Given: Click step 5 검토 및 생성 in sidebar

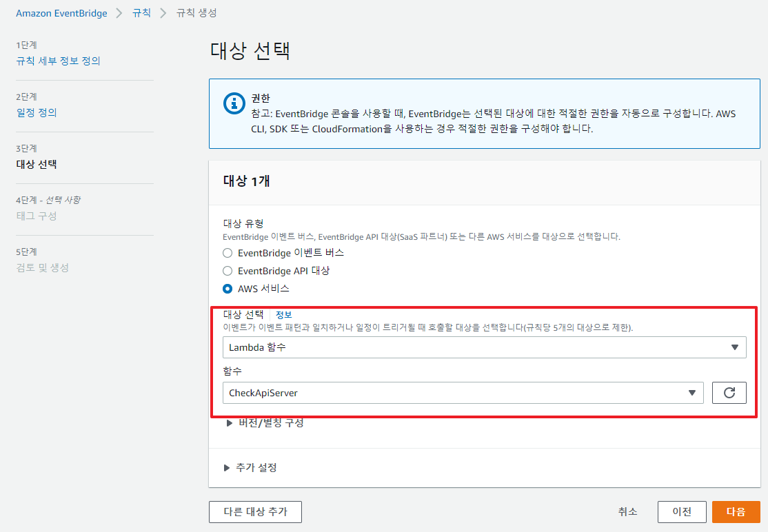Looking at the screenshot, I should tap(43, 267).
